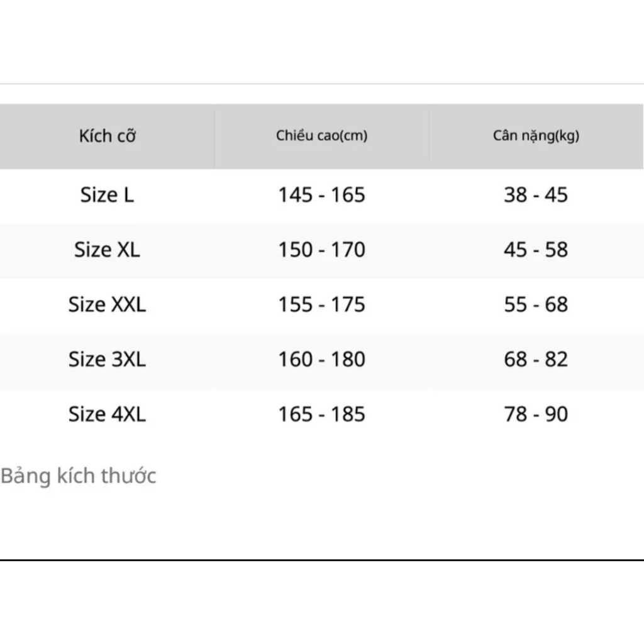This screenshot has height=644, width=644.
Task: Click the Chiều cao(cm) column header
Action: pos(321,136)
